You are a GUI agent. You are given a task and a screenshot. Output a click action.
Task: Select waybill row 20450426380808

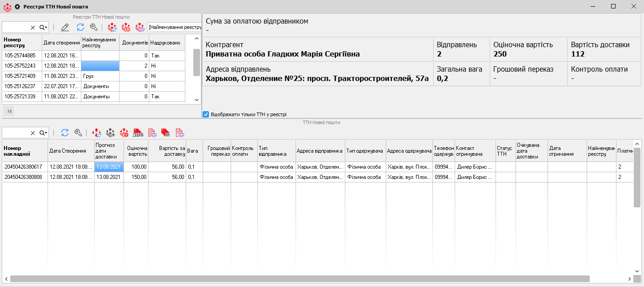click(x=24, y=177)
